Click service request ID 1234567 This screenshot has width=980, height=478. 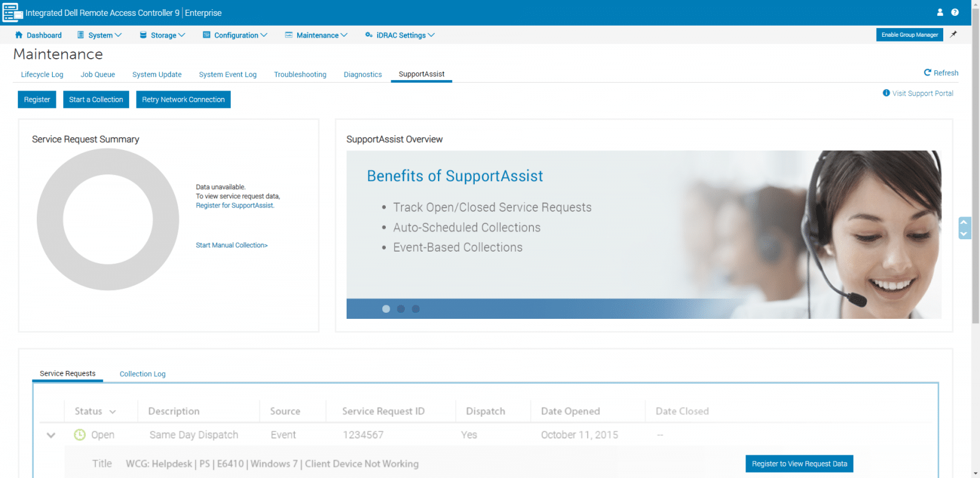pos(363,435)
